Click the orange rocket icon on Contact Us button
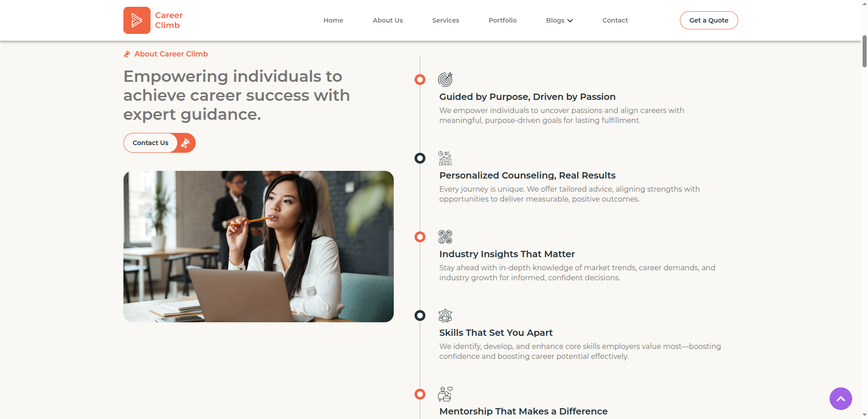868x419 pixels. click(185, 143)
